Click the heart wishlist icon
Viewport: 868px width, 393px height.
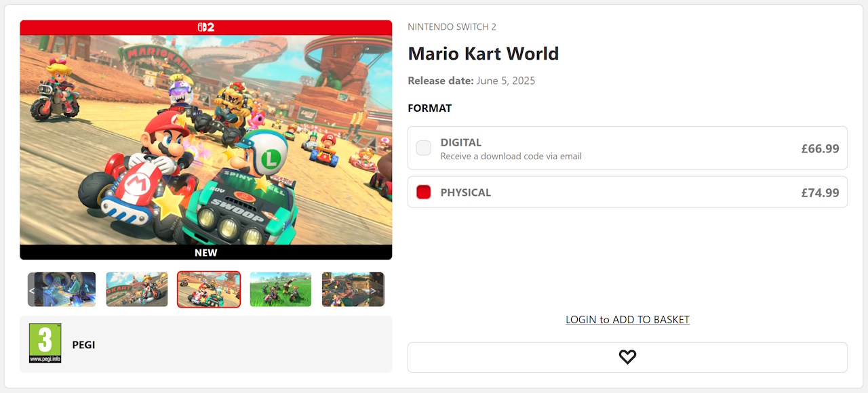(627, 357)
